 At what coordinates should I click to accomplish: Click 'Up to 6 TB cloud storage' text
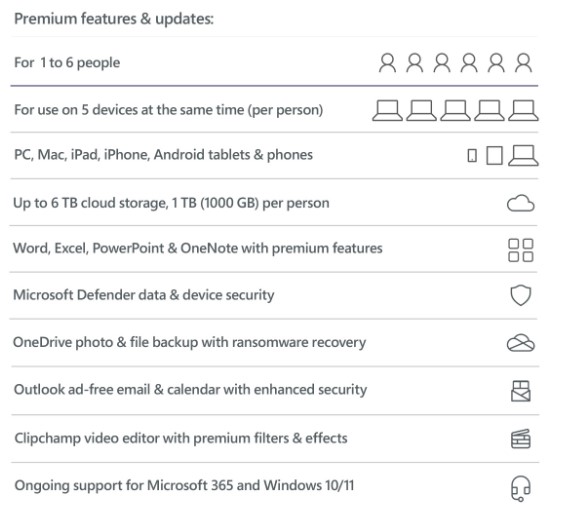pyautogui.click(x=91, y=203)
